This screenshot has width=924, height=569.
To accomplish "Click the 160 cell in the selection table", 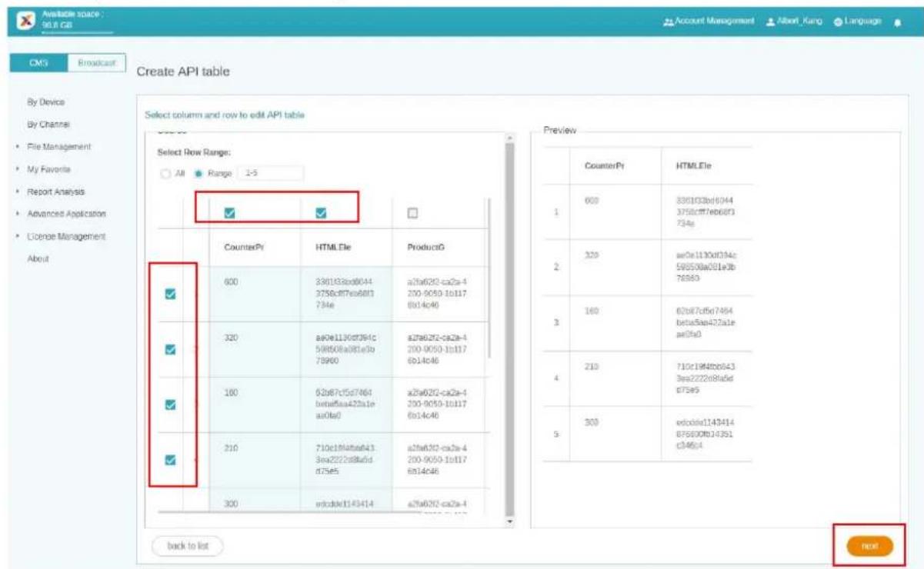I will 255,404.
